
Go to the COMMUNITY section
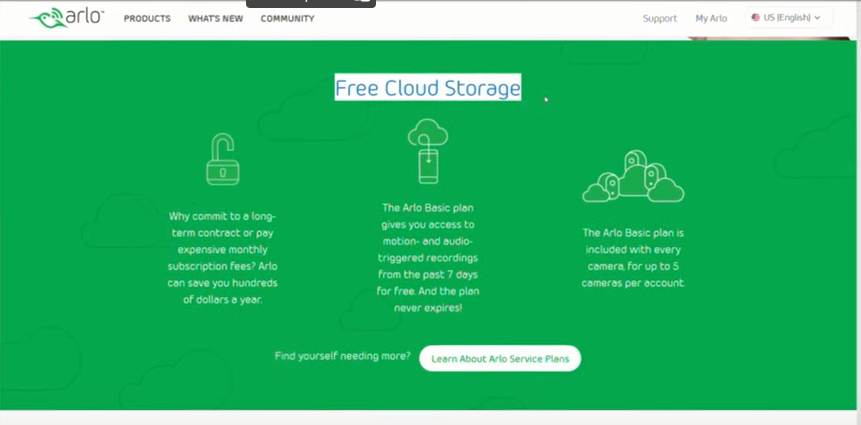coord(287,19)
